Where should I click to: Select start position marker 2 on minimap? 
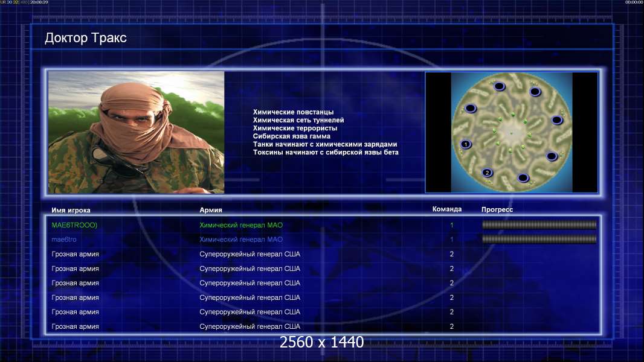click(487, 173)
